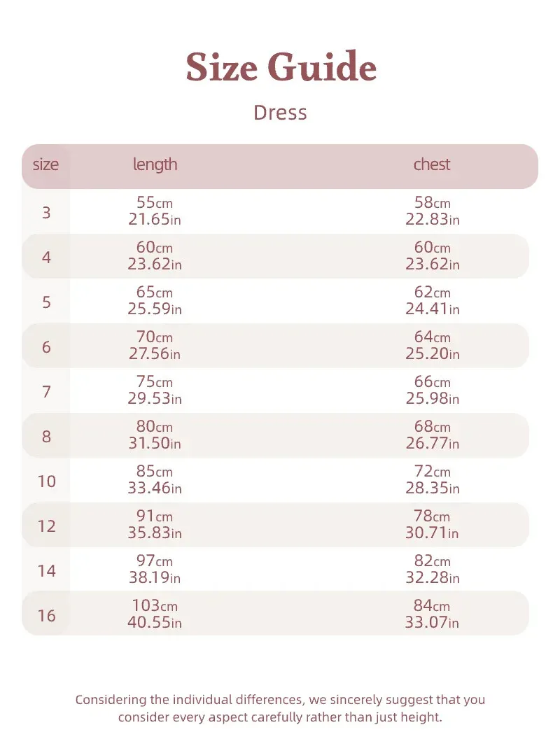The height and width of the screenshot is (746, 560).
Task: Select size 7 row label
Action: pos(46,391)
